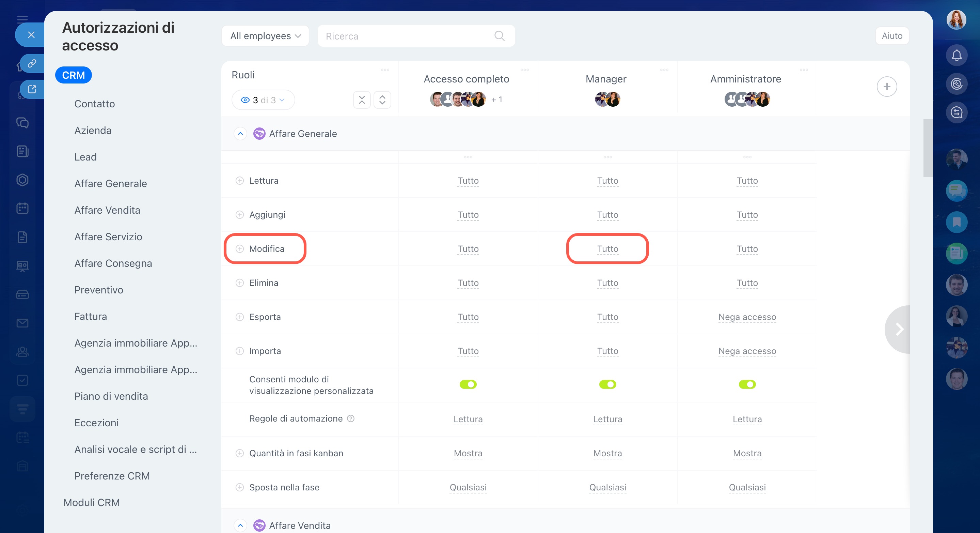The width and height of the screenshot is (980, 533).
Task: Toggle custom view form for Accesso completo
Action: [x=468, y=384]
